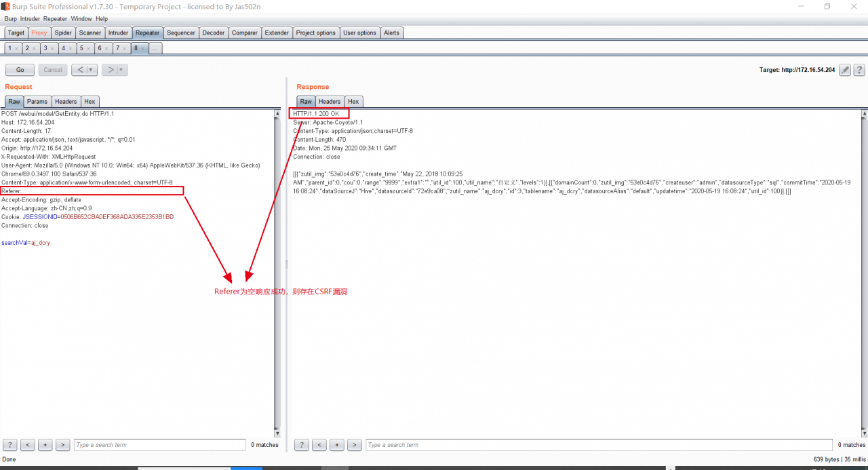Open the Repeater menu in menu bar
868x470 pixels.
tap(56, 19)
